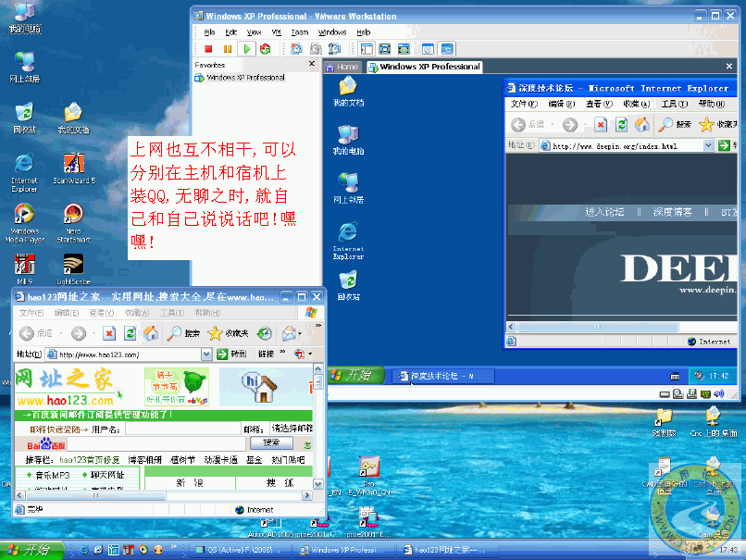Click the yellow Suspend button in VMware toolbar

(228, 49)
